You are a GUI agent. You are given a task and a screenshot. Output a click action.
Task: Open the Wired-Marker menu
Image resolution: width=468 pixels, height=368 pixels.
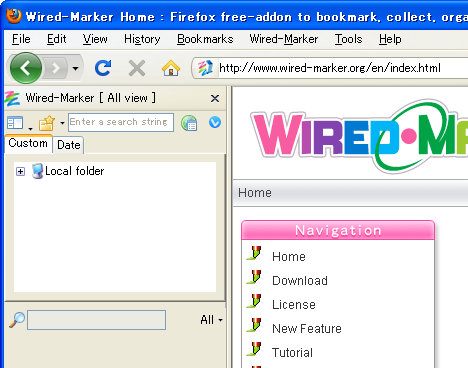284,39
